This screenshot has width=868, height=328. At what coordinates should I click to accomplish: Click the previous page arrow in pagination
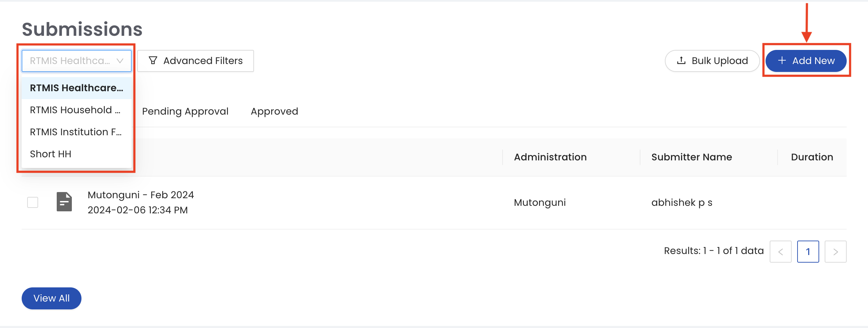click(780, 252)
